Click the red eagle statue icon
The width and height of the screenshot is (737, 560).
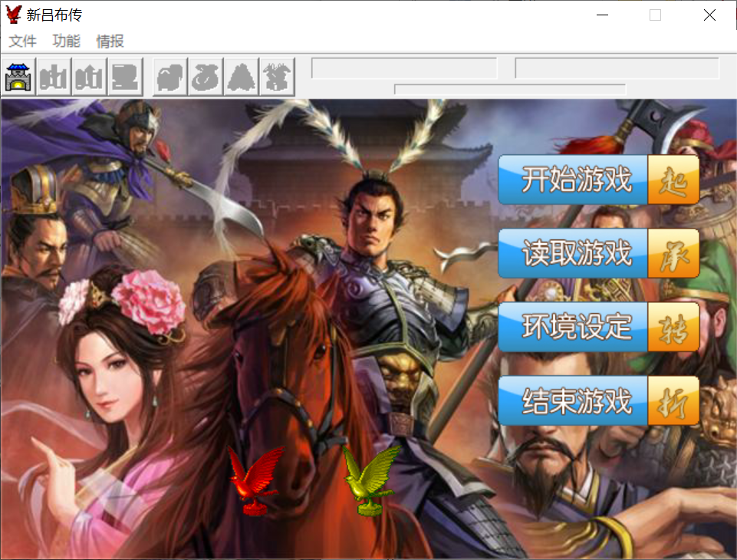coord(255,480)
